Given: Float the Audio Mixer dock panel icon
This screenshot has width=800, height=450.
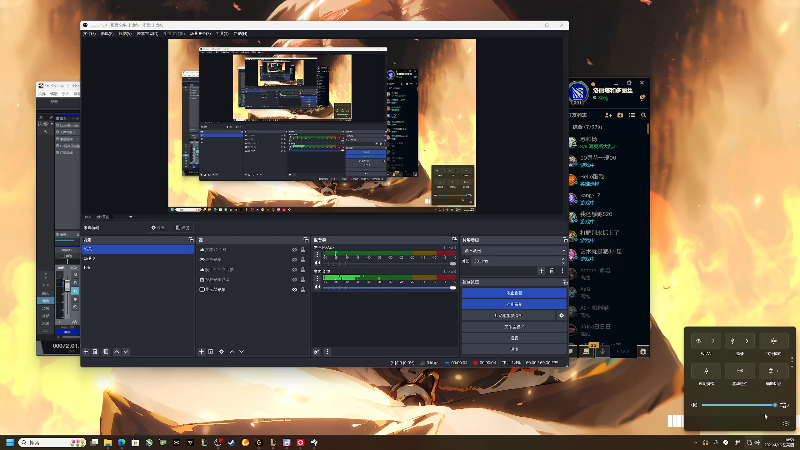Looking at the screenshot, I should [454, 239].
